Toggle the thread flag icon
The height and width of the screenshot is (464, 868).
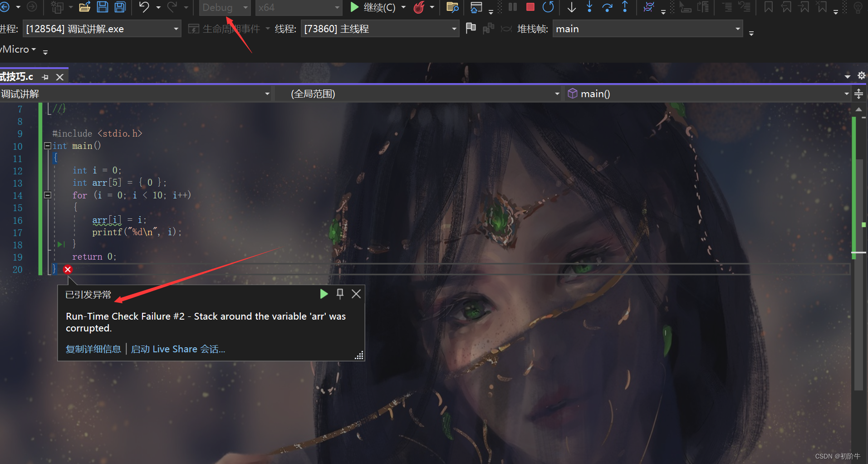pos(471,28)
